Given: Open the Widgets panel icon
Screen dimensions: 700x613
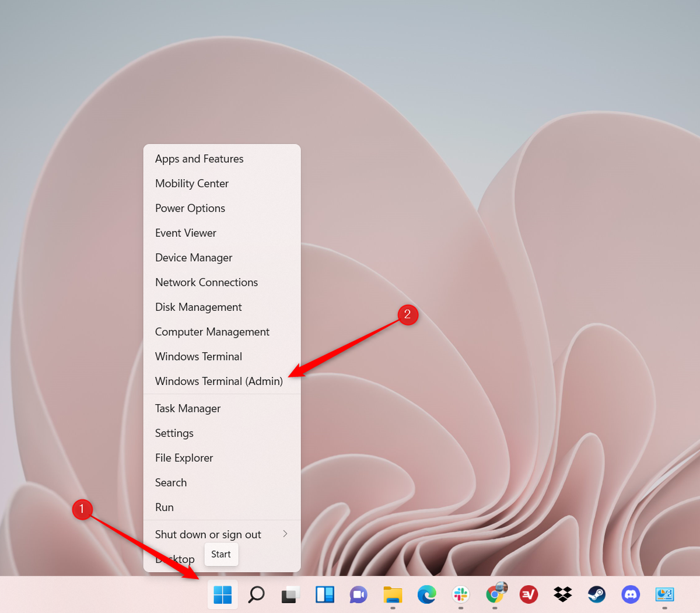Looking at the screenshot, I should tap(324, 595).
